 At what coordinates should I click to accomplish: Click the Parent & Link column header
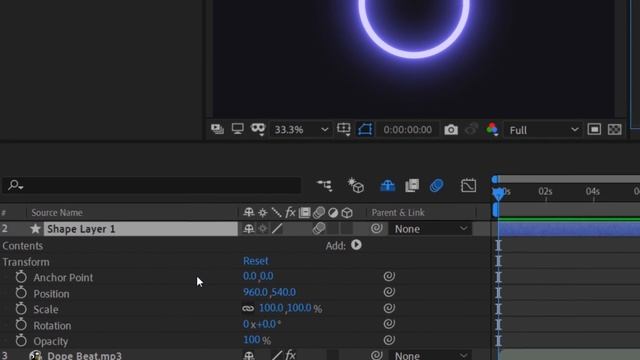398,213
